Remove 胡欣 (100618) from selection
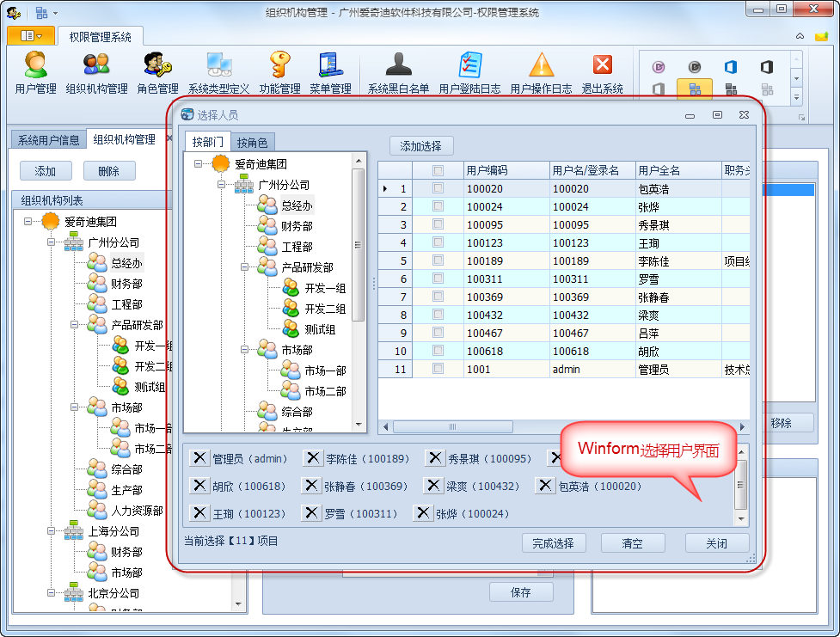Image resolution: width=840 pixels, height=637 pixels. [199, 486]
